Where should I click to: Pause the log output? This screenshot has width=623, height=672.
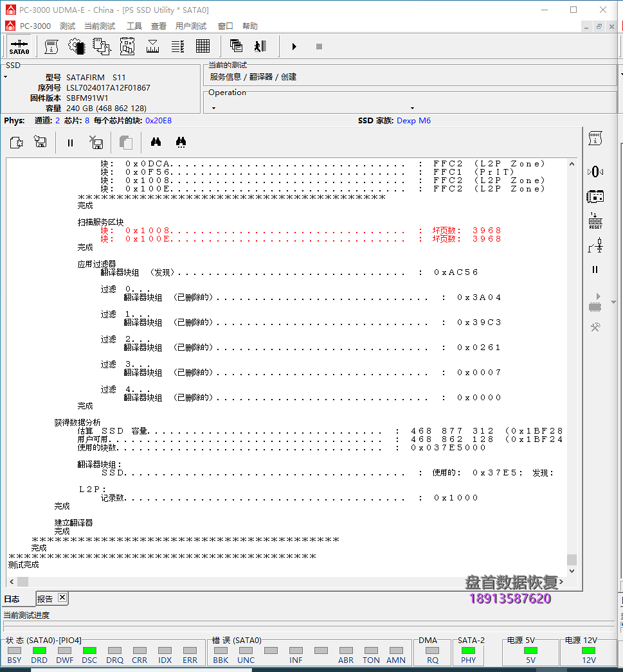point(70,143)
